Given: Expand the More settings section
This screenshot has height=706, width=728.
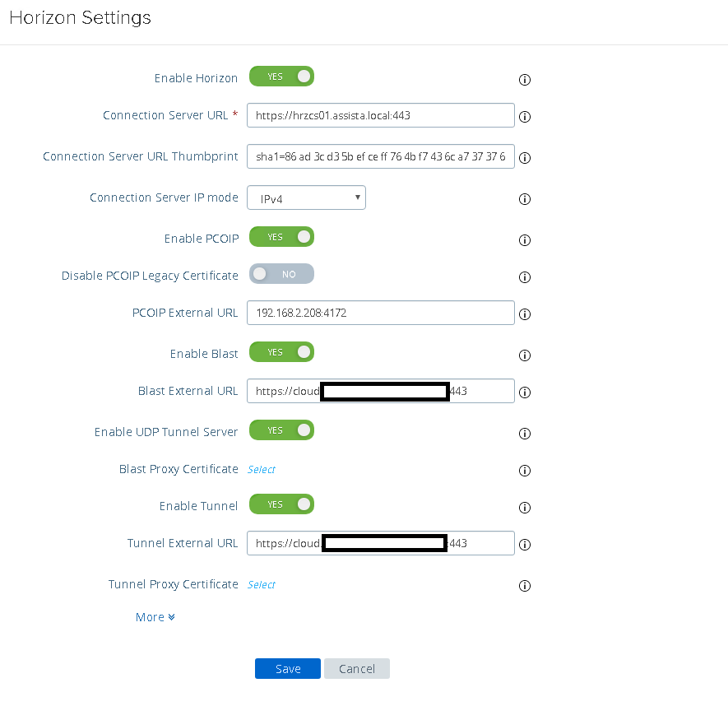Looking at the screenshot, I should coord(155,617).
